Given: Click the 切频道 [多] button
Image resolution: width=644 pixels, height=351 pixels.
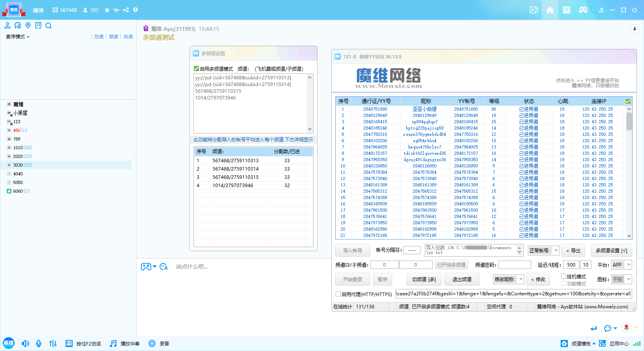Looking at the screenshot, I should coord(424,279).
